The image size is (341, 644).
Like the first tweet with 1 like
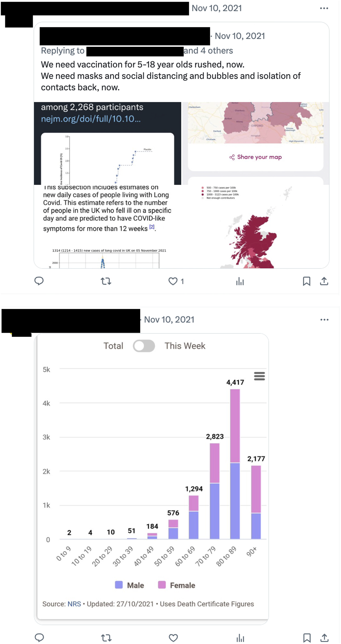(173, 281)
